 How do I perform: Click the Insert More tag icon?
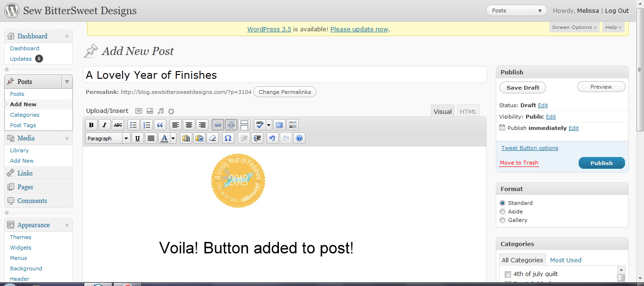pos(244,125)
